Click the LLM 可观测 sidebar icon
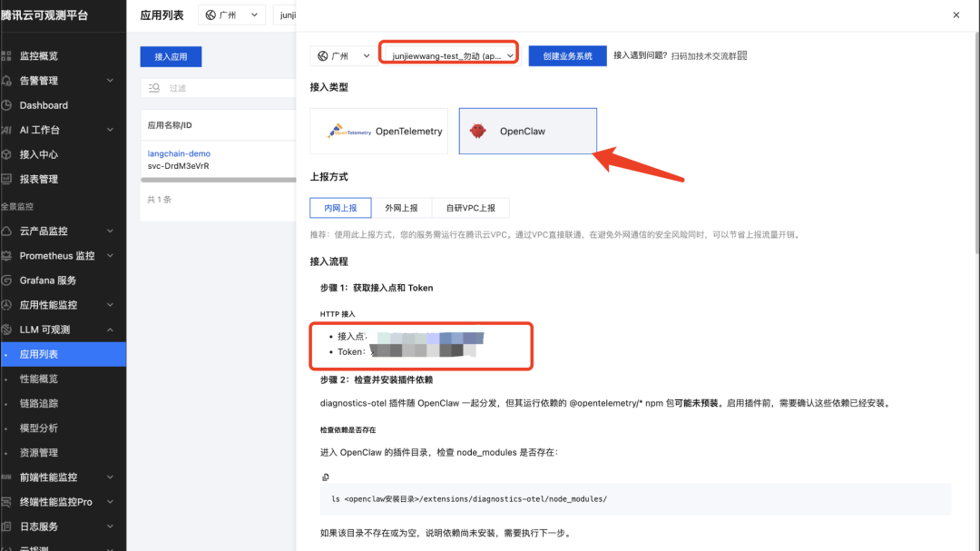 pos(6,329)
